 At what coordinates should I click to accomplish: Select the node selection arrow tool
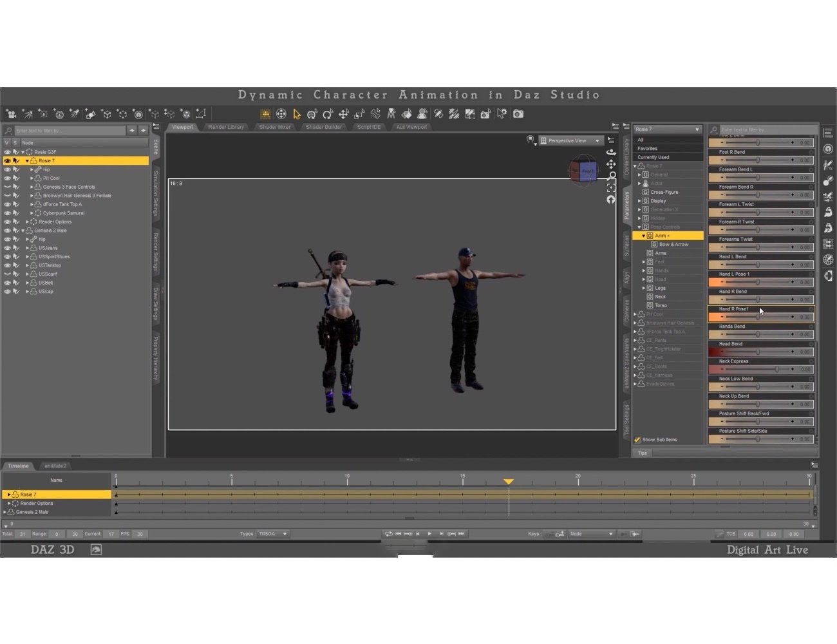point(296,114)
